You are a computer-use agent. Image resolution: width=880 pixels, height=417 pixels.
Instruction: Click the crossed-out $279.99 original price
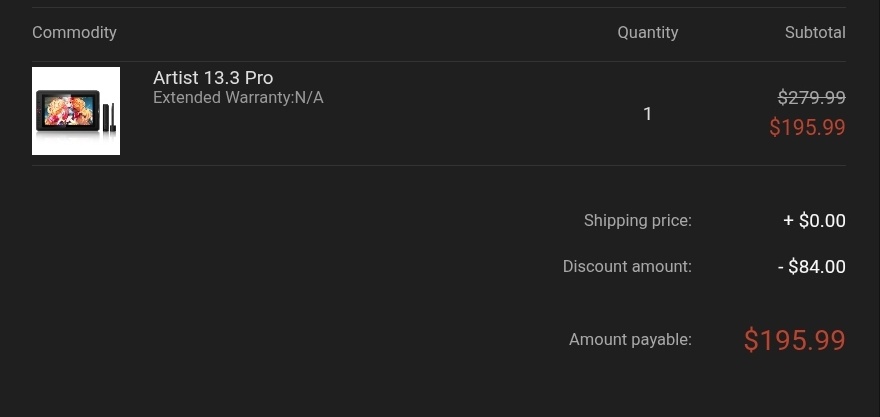(812, 98)
